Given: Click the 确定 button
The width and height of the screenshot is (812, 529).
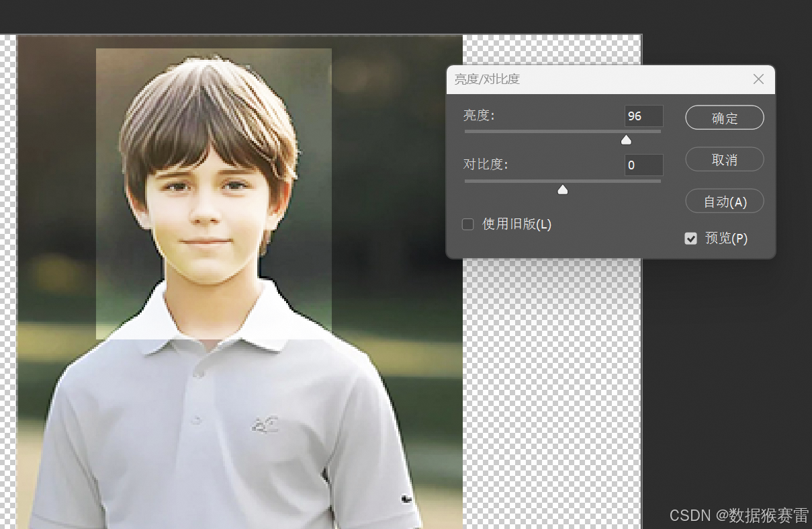Looking at the screenshot, I should click(725, 118).
